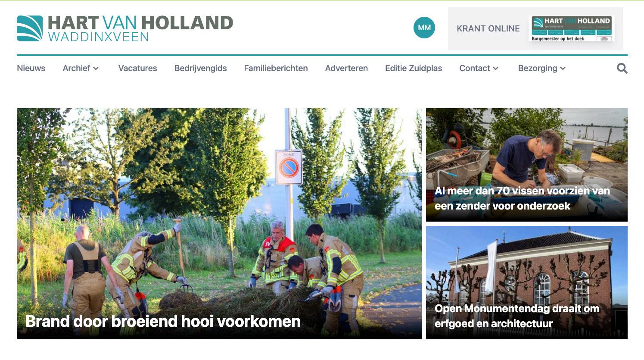Click the KRANT ONLINE label

click(x=488, y=28)
